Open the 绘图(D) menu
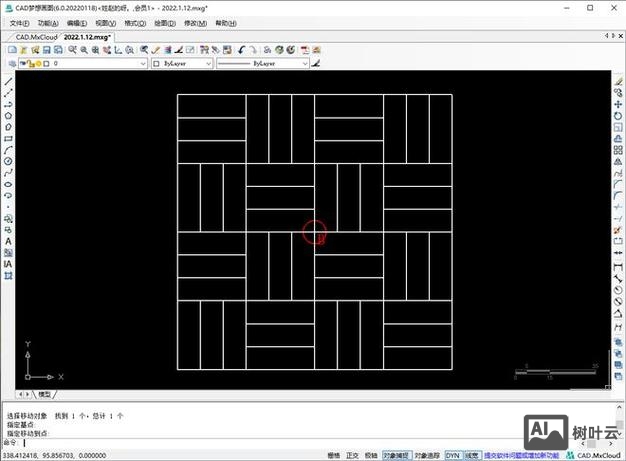Screen dimensions: 626x461 pyautogui.click(x=166, y=23)
